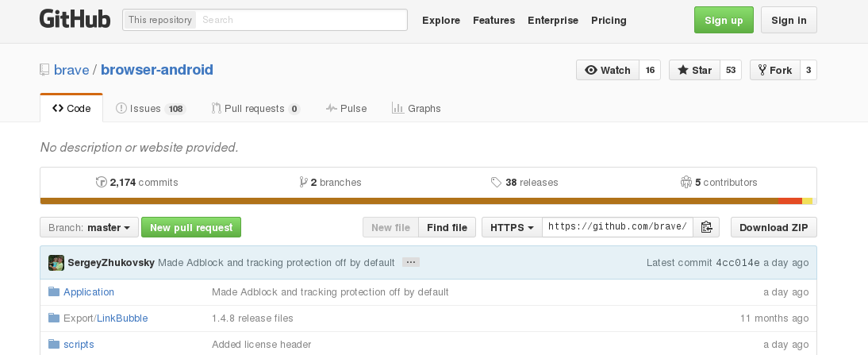This screenshot has width=868, height=355.
Task: Expand commit message with ellipsis button
Action: 411,263
